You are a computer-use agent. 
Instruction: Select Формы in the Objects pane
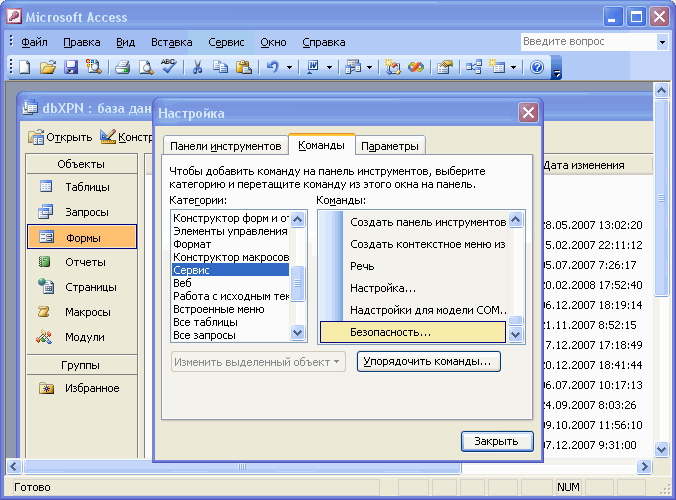pyautogui.click(x=82, y=237)
